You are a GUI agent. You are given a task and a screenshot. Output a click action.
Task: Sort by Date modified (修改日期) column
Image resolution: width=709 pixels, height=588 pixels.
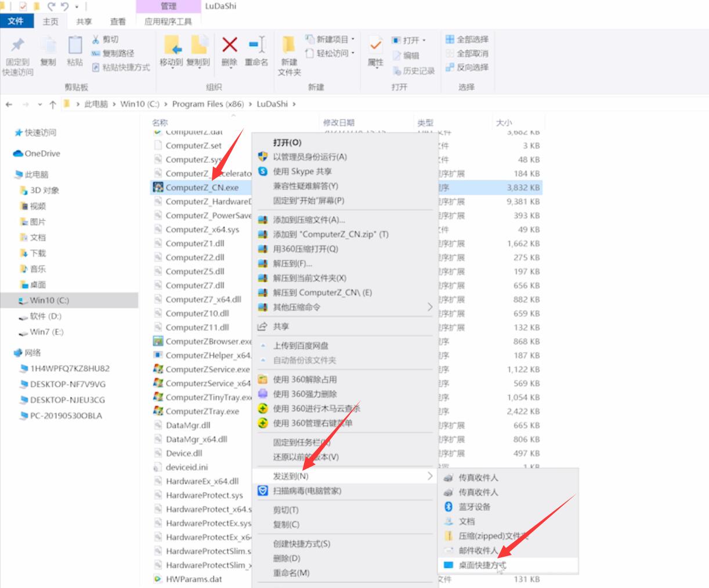point(339,122)
